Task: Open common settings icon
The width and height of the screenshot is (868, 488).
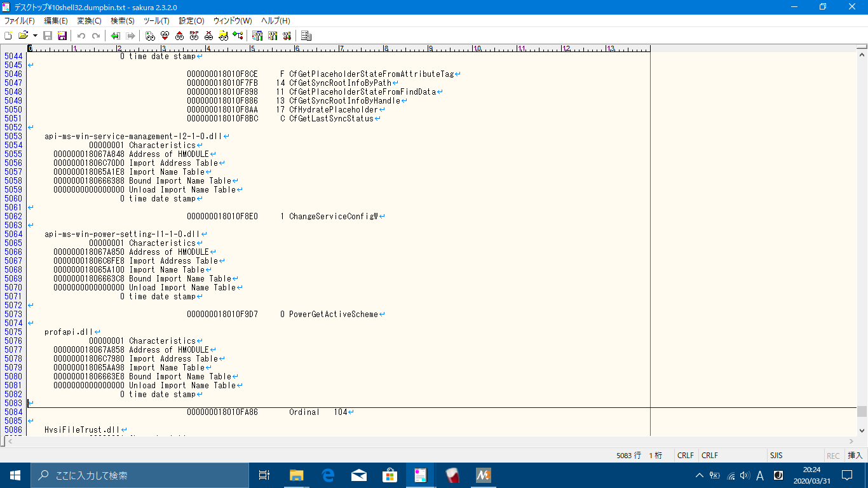Action: (287, 36)
